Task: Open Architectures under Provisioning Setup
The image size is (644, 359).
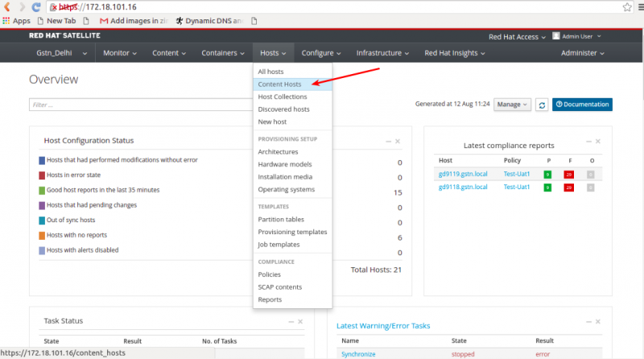Action: pyautogui.click(x=292, y=151)
